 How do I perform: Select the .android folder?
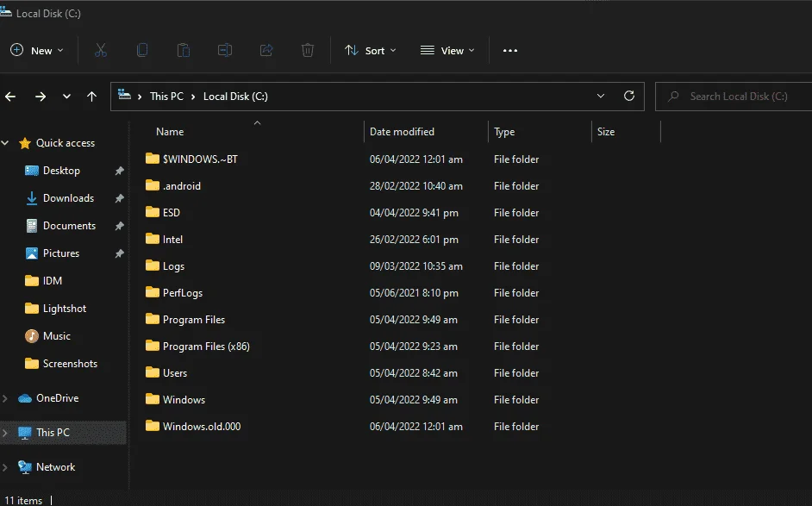point(181,186)
